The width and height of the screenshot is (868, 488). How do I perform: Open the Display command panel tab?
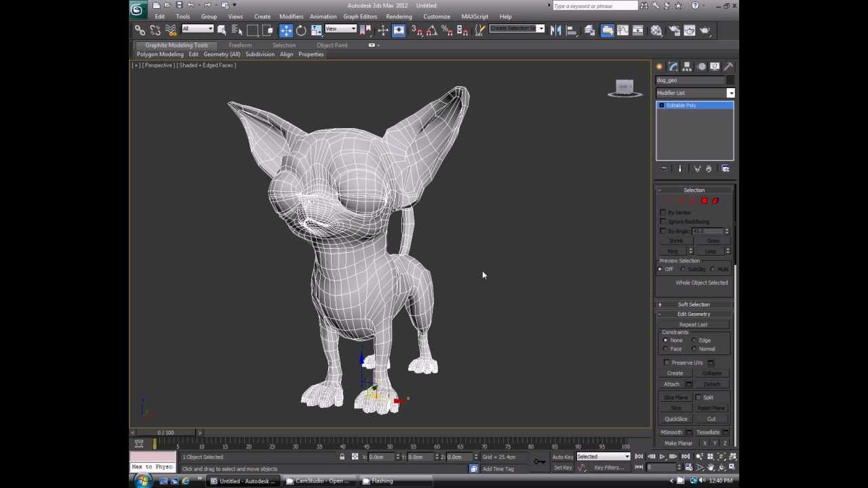pos(715,66)
